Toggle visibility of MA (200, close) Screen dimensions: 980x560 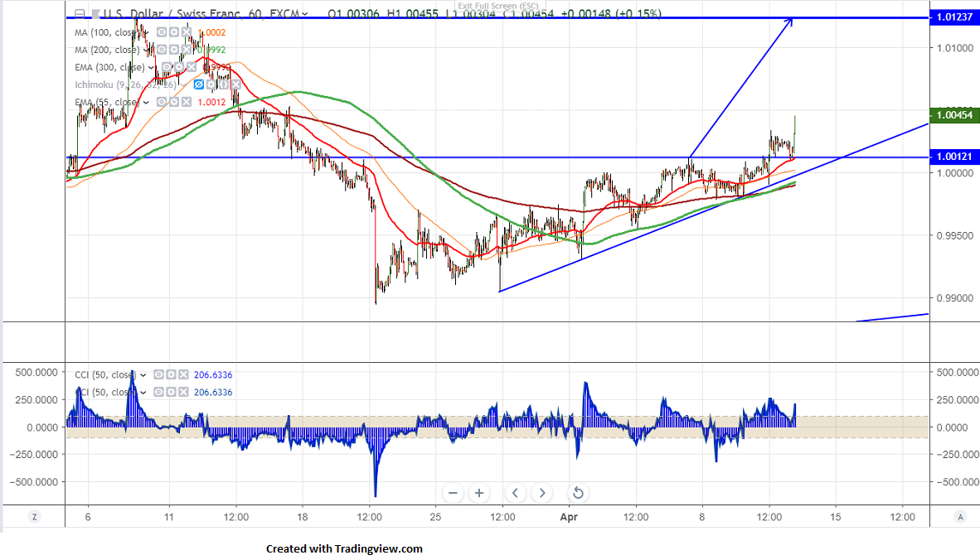161,50
